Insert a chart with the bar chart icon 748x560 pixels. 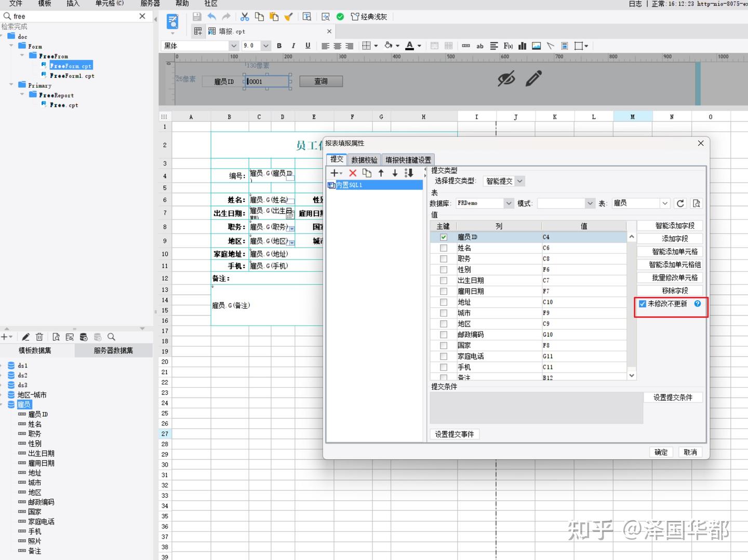click(523, 46)
